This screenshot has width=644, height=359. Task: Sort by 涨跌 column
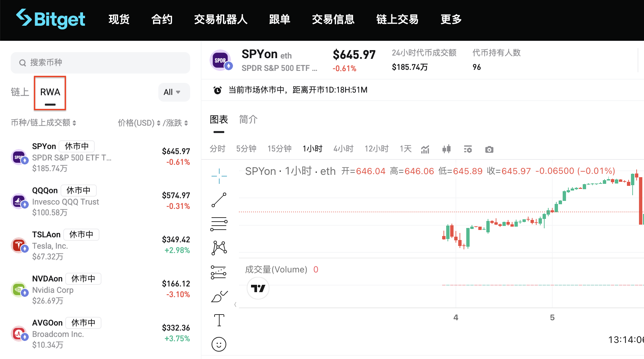pos(177,123)
